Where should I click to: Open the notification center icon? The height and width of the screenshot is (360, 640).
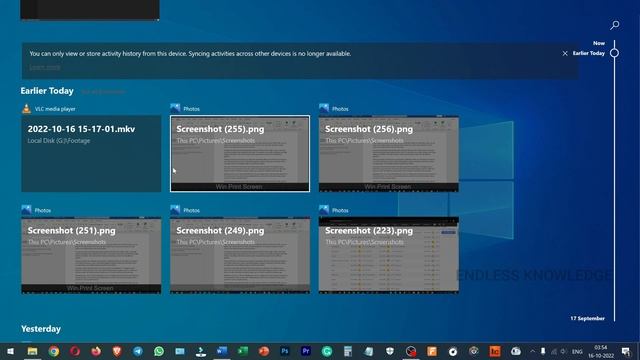[626, 351]
